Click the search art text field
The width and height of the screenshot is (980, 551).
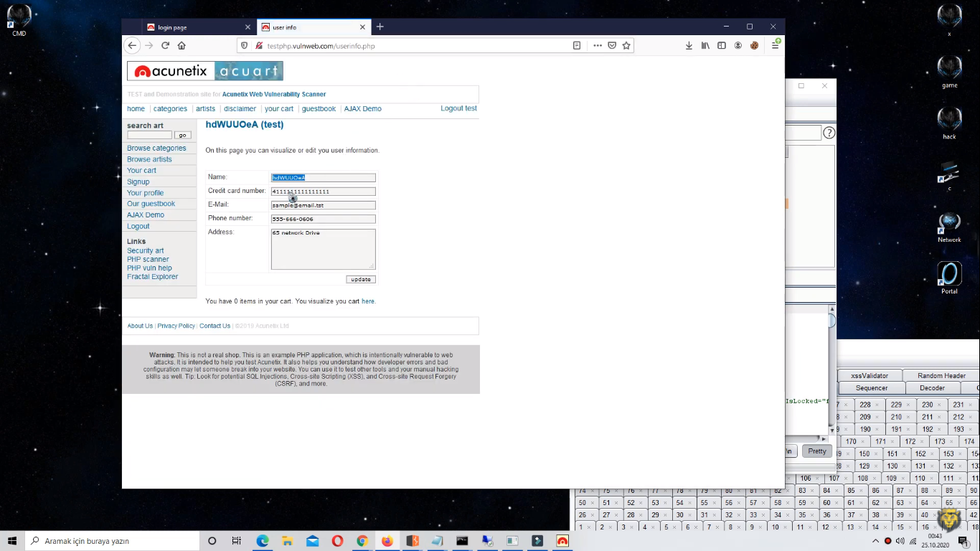(149, 135)
